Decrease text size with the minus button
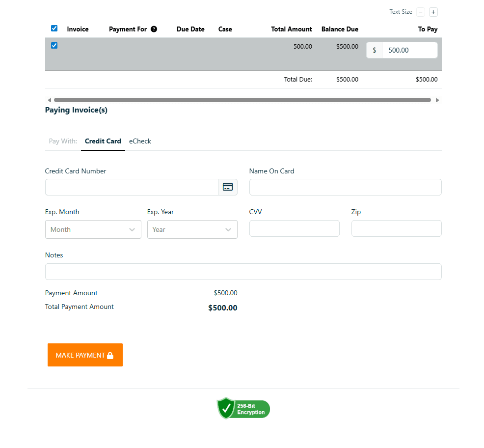 (x=421, y=12)
